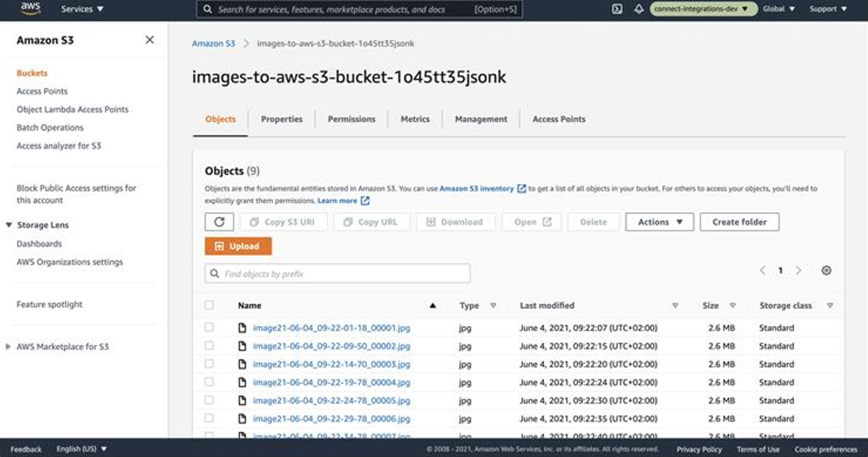Collapse the Storage Lens section

9,225
